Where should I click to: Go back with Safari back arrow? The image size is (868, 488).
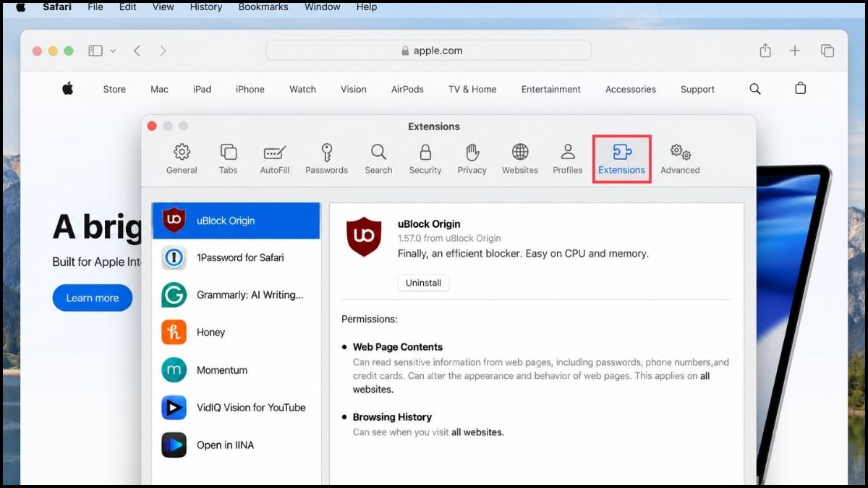coord(137,51)
